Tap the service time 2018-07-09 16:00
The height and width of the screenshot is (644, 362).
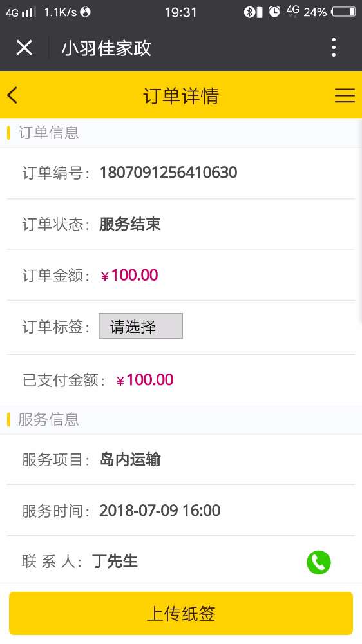pos(160,511)
